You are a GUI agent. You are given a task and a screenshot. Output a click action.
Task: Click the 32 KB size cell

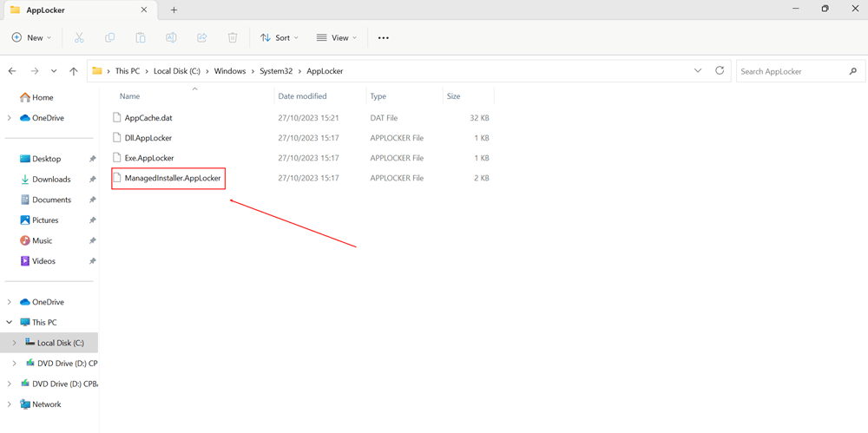click(x=479, y=118)
